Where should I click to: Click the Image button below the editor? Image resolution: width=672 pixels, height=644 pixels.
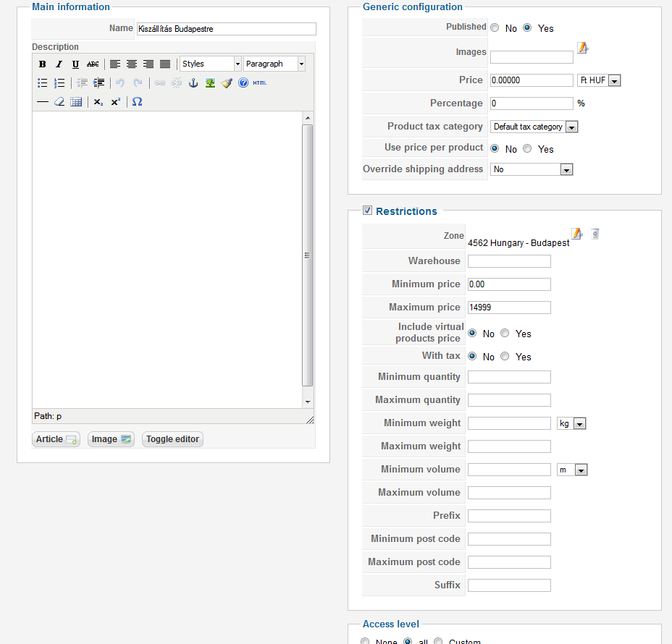pos(111,439)
